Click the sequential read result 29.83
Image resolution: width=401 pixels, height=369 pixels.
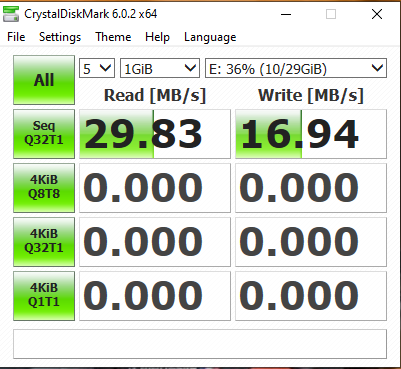click(155, 134)
